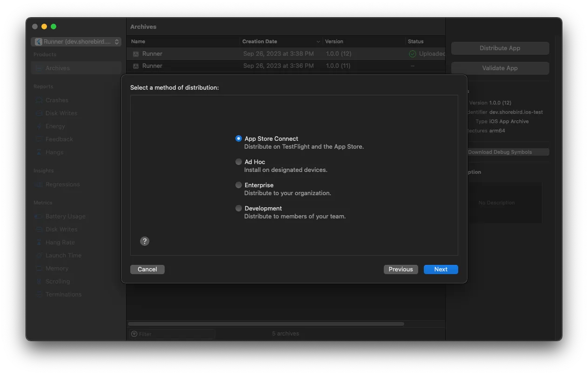This screenshot has height=375, width=588.
Task: Choose Enterprise distribution
Action: pos(239,185)
